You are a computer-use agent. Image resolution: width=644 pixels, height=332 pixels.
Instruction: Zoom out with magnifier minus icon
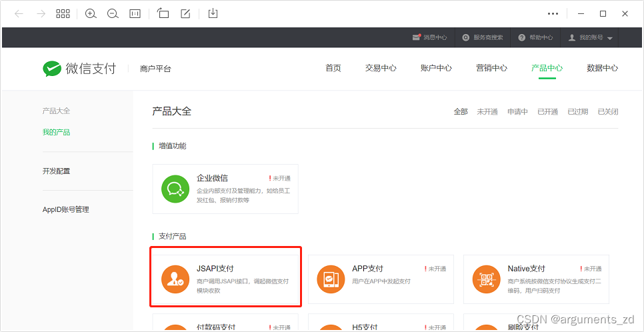coord(113,13)
